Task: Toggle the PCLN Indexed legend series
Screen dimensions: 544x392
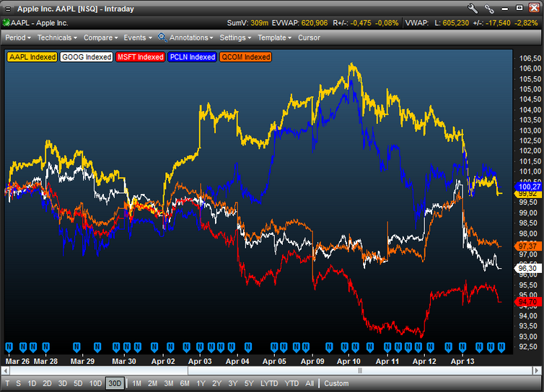Action: point(192,57)
